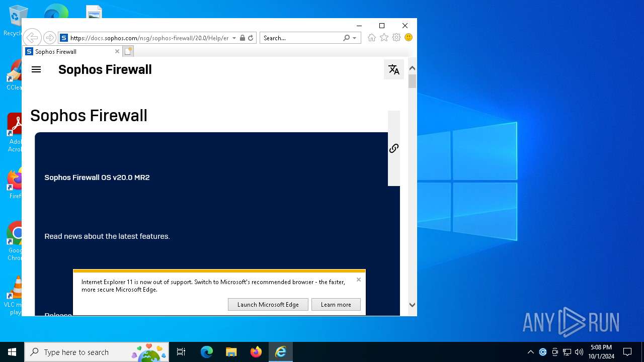Click the Sophos Firewall header title

(x=105, y=69)
